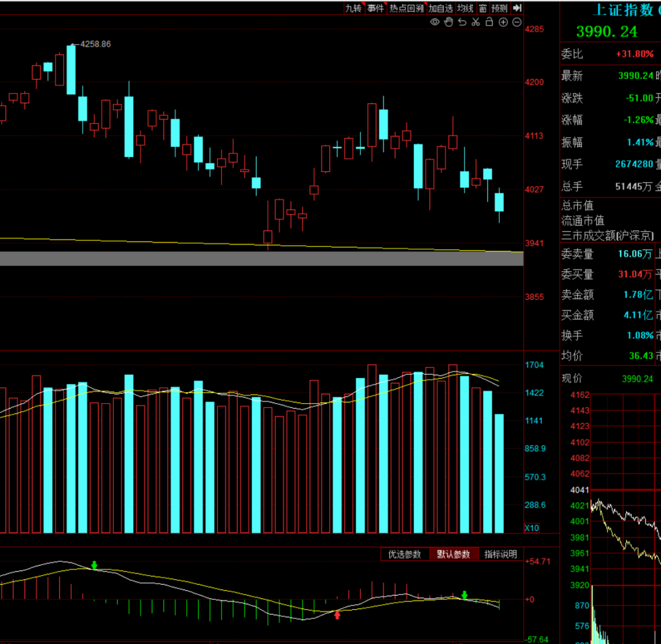Click the undo arrow icon

pyautogui.click(x=463, y=22)
